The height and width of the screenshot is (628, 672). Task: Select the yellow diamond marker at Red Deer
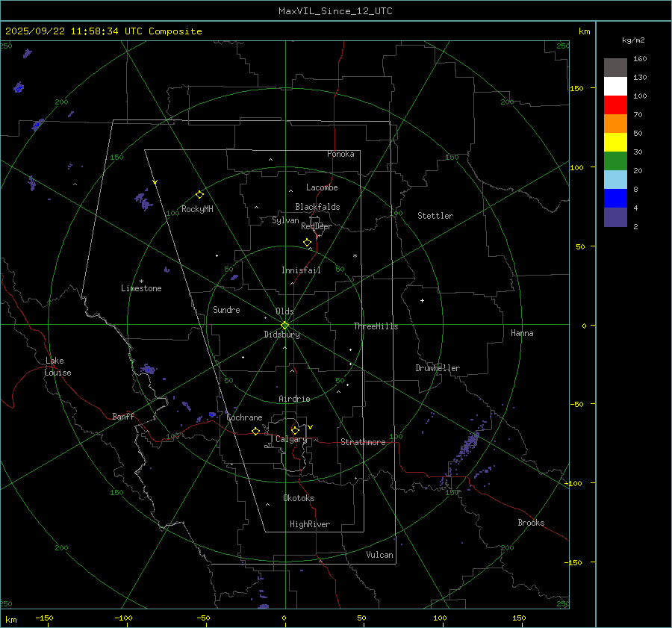[x=307, y=243]
